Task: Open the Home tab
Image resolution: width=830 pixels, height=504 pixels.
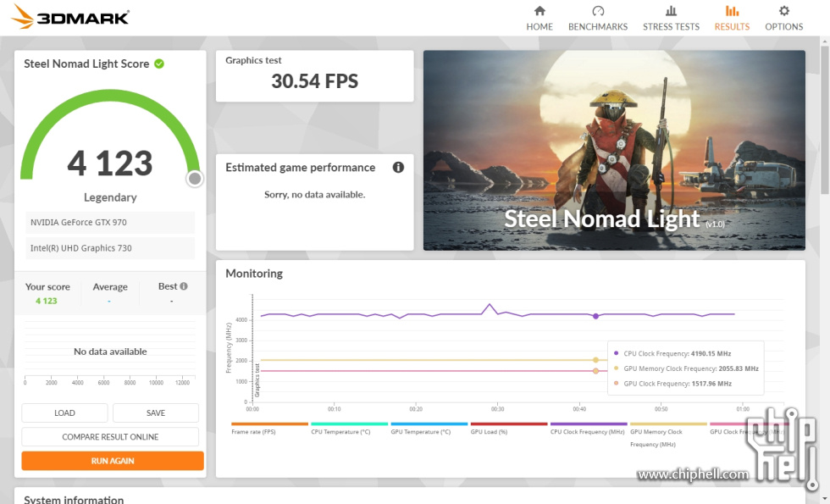Action: tap(539, 18)
